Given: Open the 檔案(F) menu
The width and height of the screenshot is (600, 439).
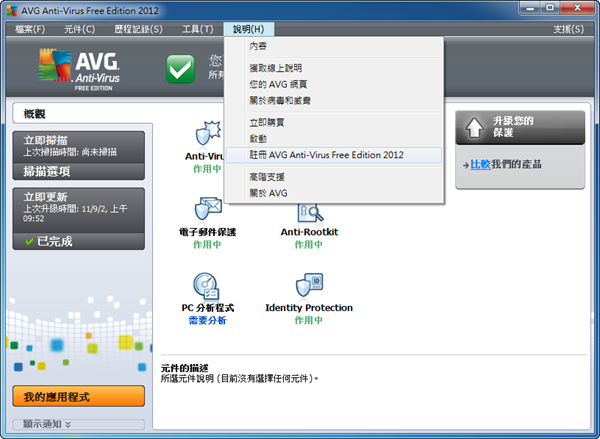Looking at the screenshot, I should tap(30, 29).
